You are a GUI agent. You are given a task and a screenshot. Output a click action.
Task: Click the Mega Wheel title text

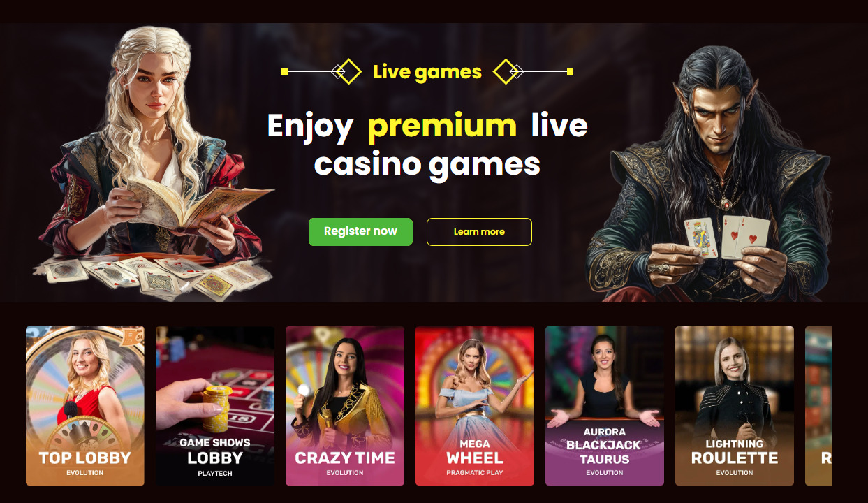pos(475,452)
